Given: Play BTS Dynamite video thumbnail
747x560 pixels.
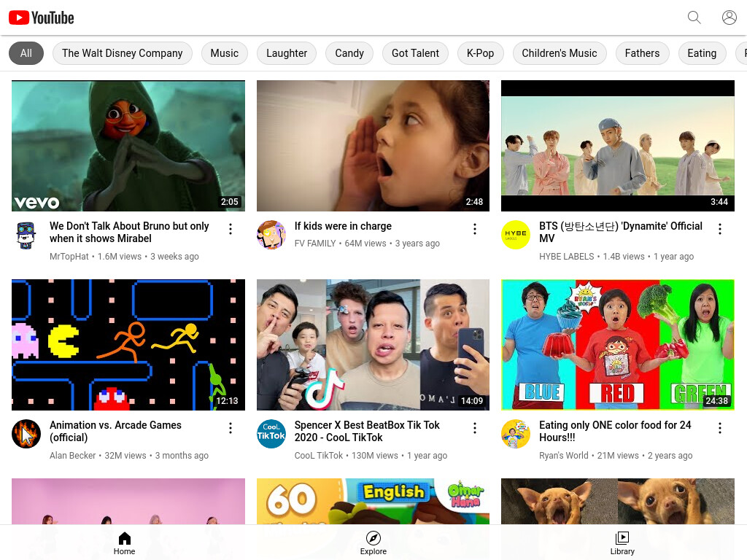Looking at the screenshot, I should [x=618, y=146].
